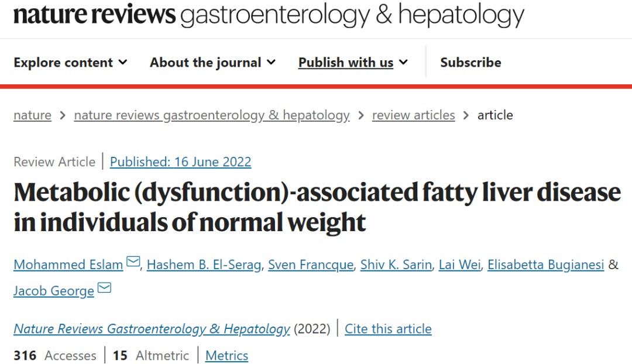Click the italic Nature Reviews Gastroenterology & Hepatology journal link

(152, 329)
